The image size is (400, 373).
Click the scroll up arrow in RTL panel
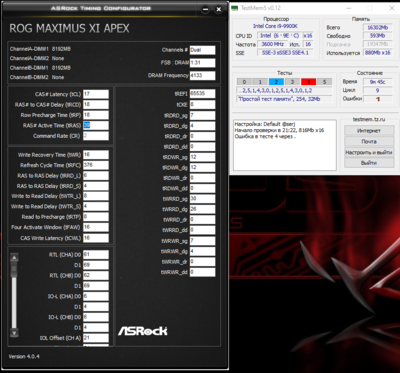point(14,257)
